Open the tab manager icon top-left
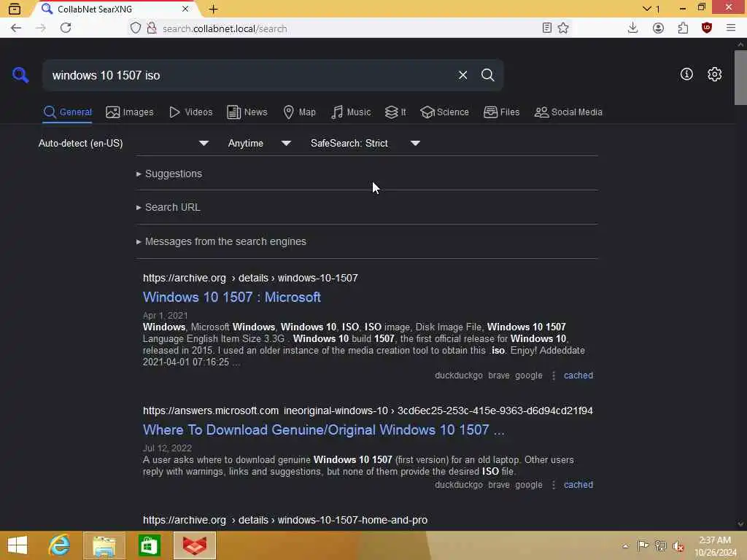Viewport: 747px width, 560px height. tap(15, 9)
